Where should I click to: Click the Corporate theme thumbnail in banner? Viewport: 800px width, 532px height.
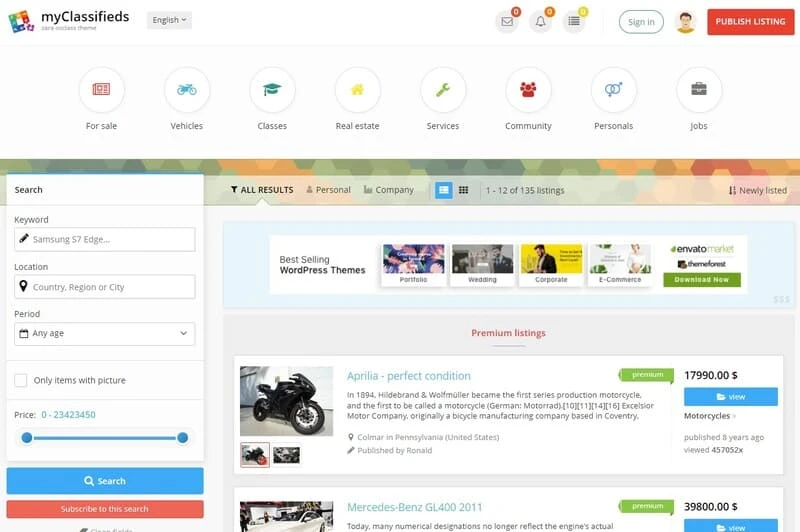point(551,264)
